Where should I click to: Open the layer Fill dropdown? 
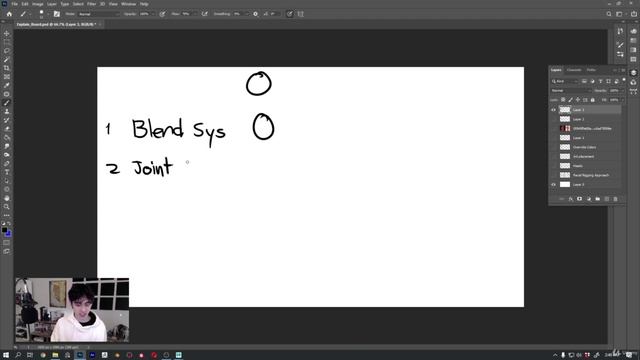click(x=622, y=100)
